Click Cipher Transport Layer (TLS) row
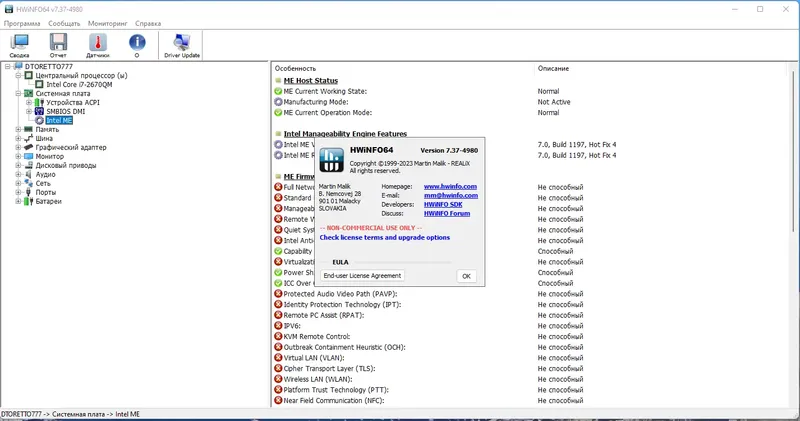The height and width of the screenshot is (421, 800). pos(531,368)
